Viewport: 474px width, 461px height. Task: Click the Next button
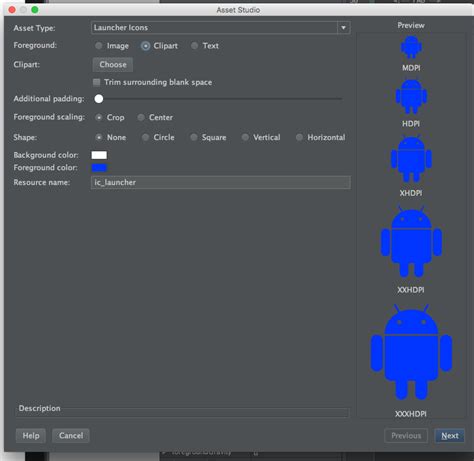click(x=450, y=436)
